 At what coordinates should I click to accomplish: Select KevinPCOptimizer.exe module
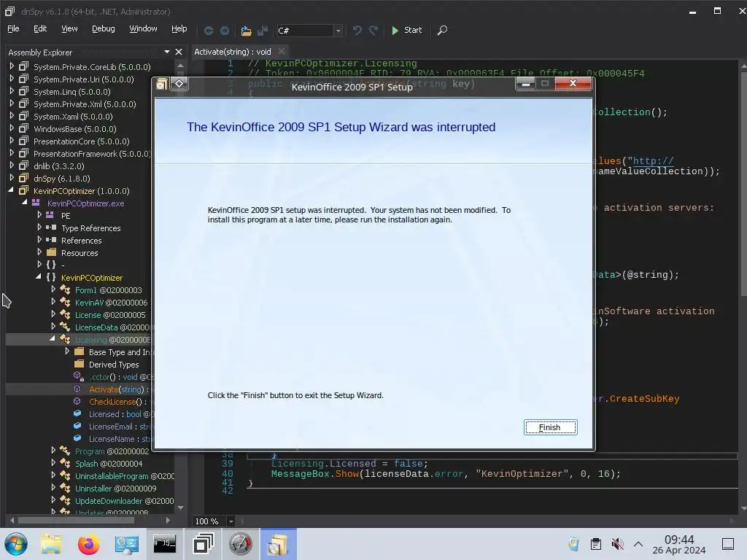click(86, 203)
